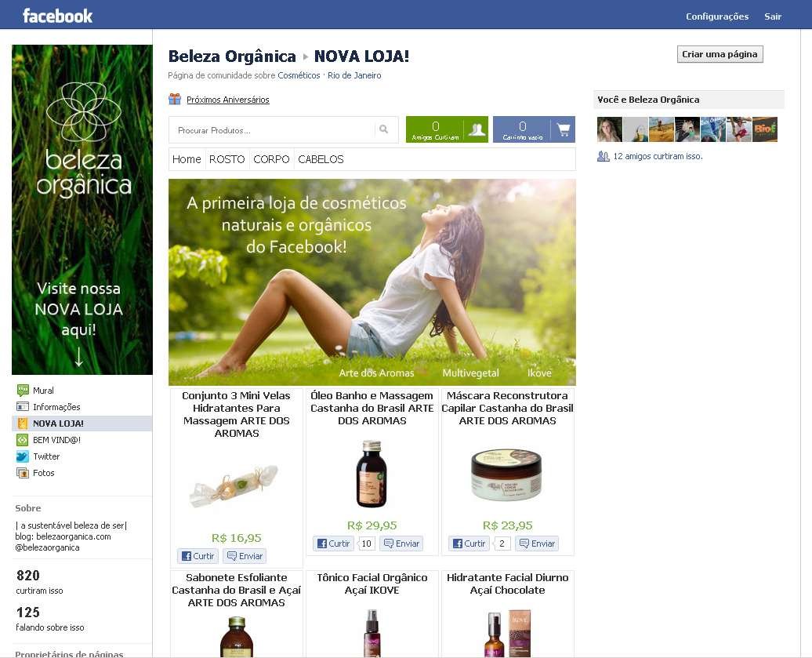Open Configurações in the top bar

[x=717, y=16]
